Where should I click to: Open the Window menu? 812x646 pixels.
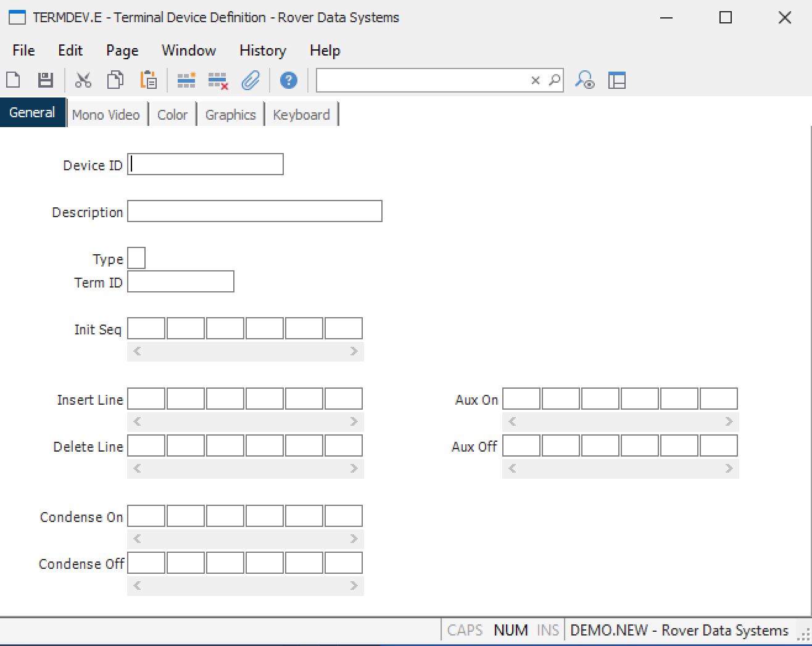188,51
